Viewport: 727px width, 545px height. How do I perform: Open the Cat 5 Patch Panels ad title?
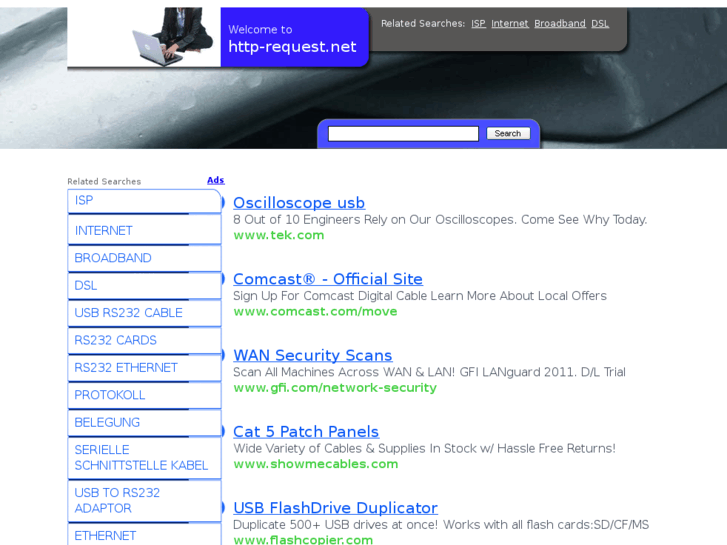pyautogui.click(x=306, y=432)
